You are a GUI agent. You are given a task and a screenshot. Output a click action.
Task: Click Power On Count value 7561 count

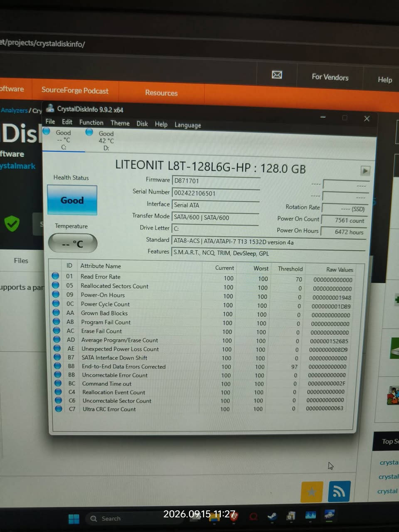pos(345,220)
